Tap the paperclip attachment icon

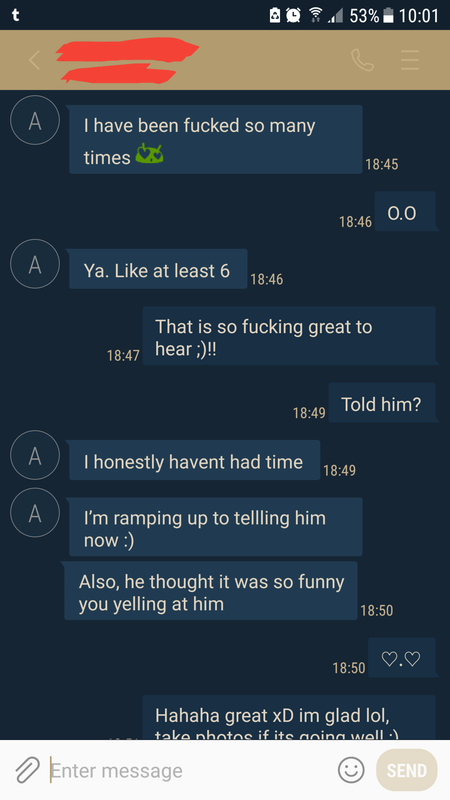pos(27,770)
